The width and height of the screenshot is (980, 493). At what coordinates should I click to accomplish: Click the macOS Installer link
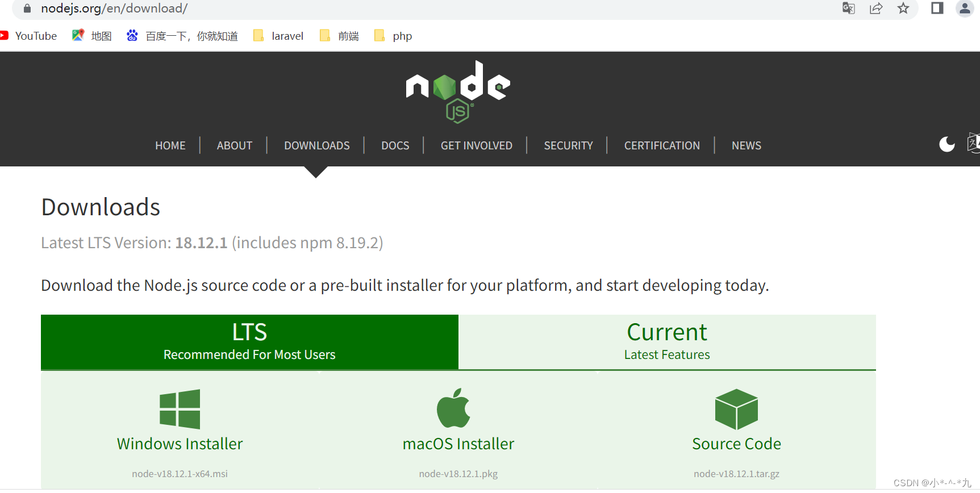(458, 444)
